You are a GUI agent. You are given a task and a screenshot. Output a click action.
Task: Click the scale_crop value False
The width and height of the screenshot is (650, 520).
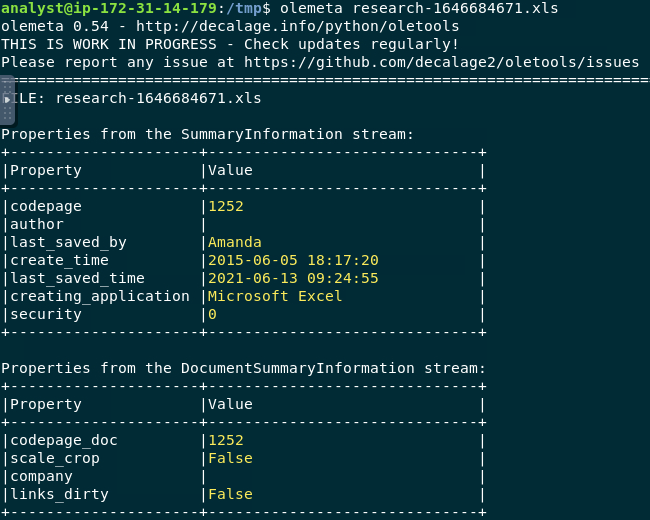point(230,458)
